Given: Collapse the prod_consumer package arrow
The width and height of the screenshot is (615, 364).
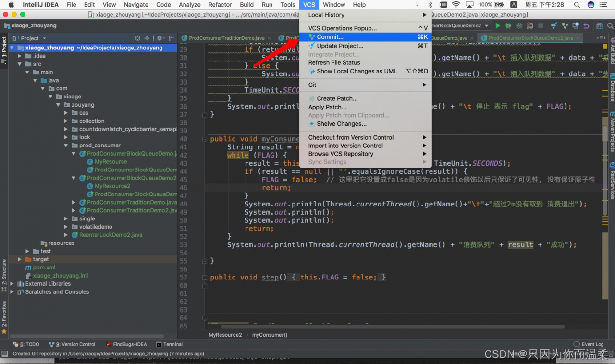Looking at the screenshot, I should pyautogui.click(x=66, y=146).
